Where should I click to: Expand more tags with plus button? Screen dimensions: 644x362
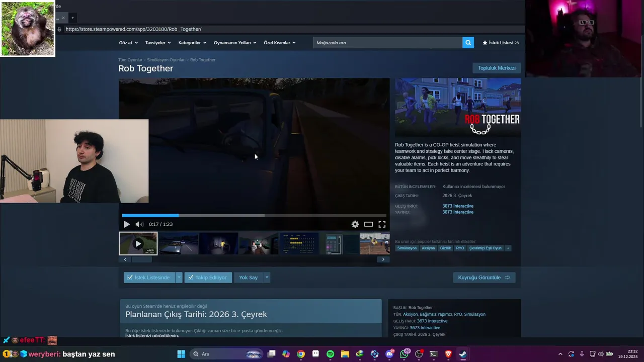508,248
